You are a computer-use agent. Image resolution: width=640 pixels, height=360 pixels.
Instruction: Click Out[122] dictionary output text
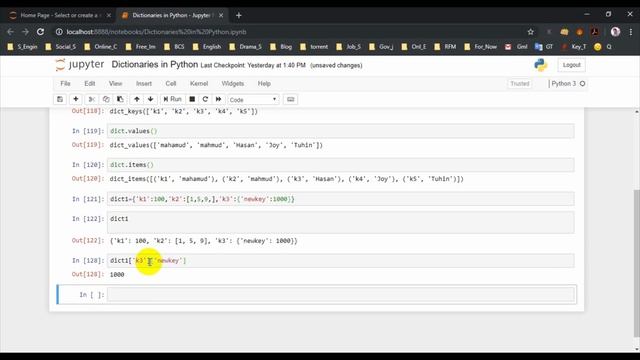tap(204, 241)
